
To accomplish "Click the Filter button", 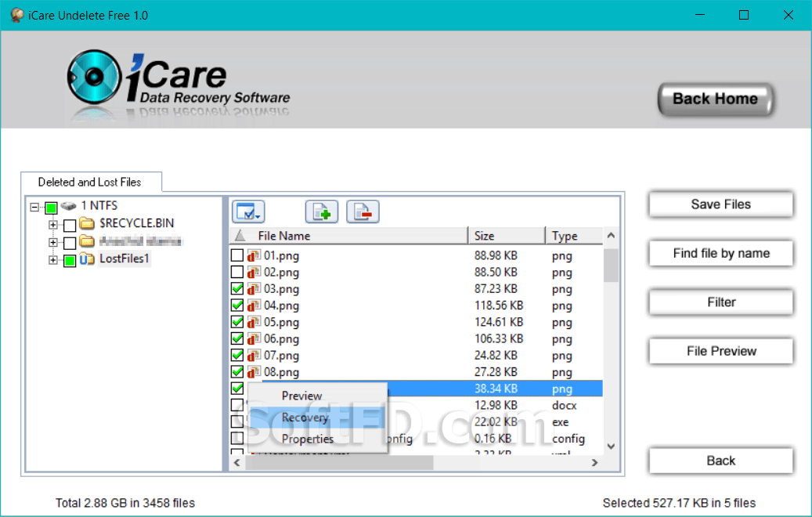I will coord(720,302).
